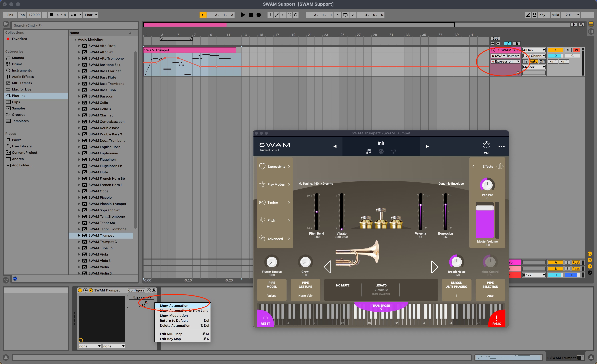The image size is (597, 364).
Task: Click the Stop button in transport
Action: click(x=251, y=15)
